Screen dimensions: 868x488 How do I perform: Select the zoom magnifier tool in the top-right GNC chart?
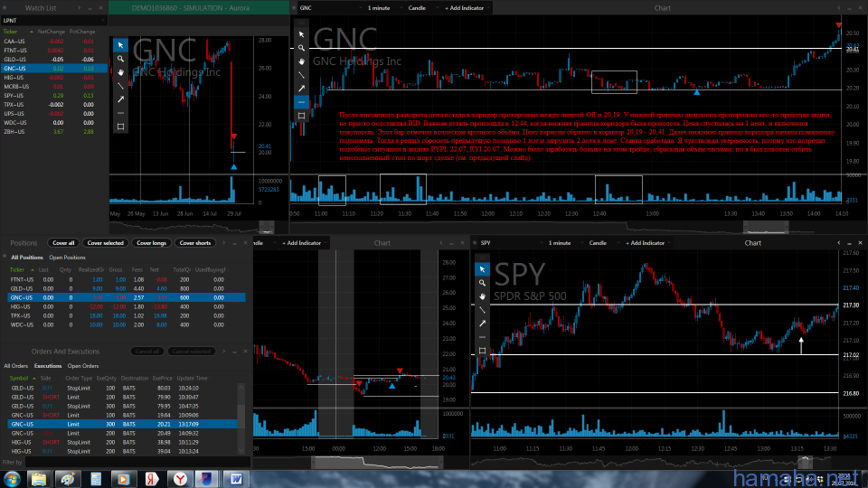(301, 48)
